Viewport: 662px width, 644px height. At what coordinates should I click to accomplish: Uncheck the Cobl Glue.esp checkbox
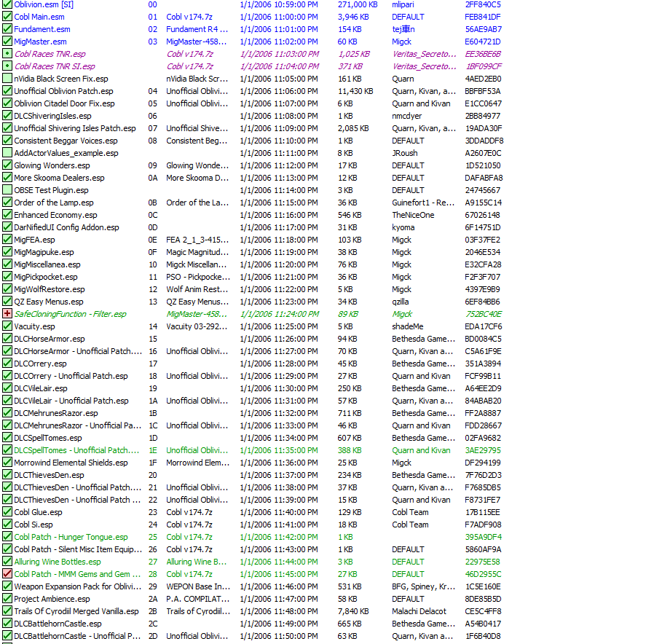(x=7, y=512)
